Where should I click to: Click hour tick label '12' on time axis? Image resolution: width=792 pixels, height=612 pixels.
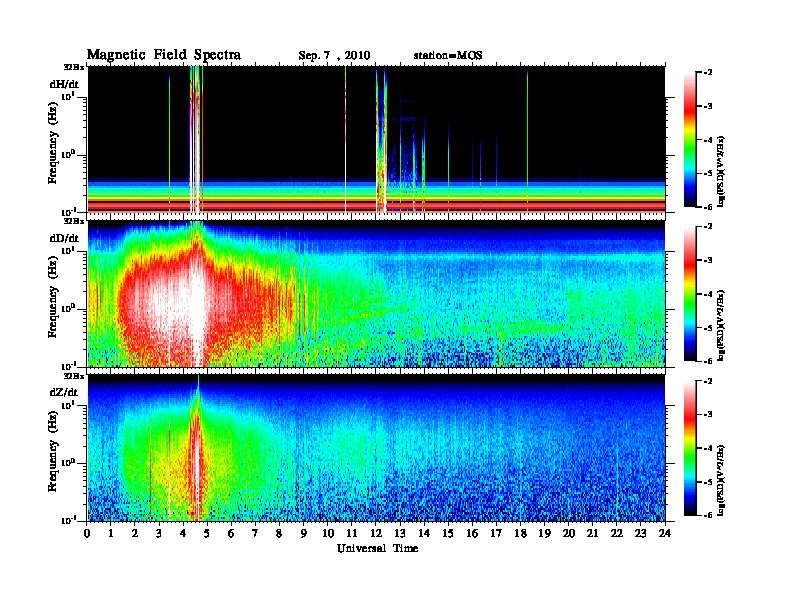(376, 534)
